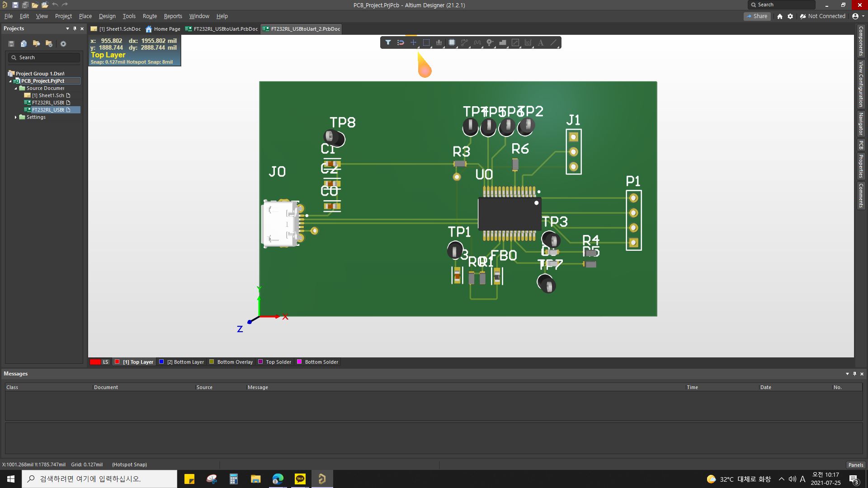Screen dimensions: 868x488
Task: Open KakaoTalk from the taskbar
Action: point(300,479)
